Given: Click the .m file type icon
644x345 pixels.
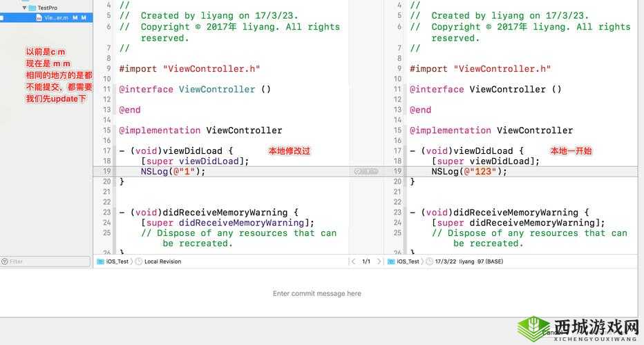Looking at the screenshot, I should click(x=39, y=18).
